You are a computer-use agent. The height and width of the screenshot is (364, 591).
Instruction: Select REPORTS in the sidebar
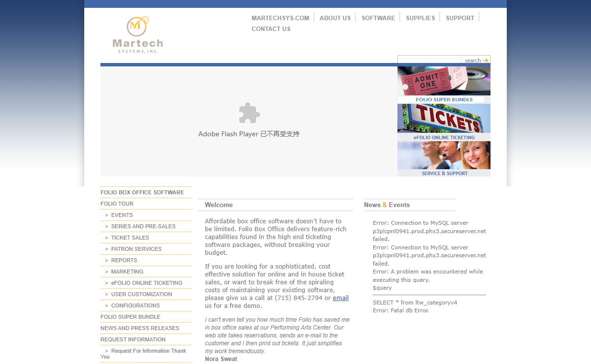(x=124, y=260)
